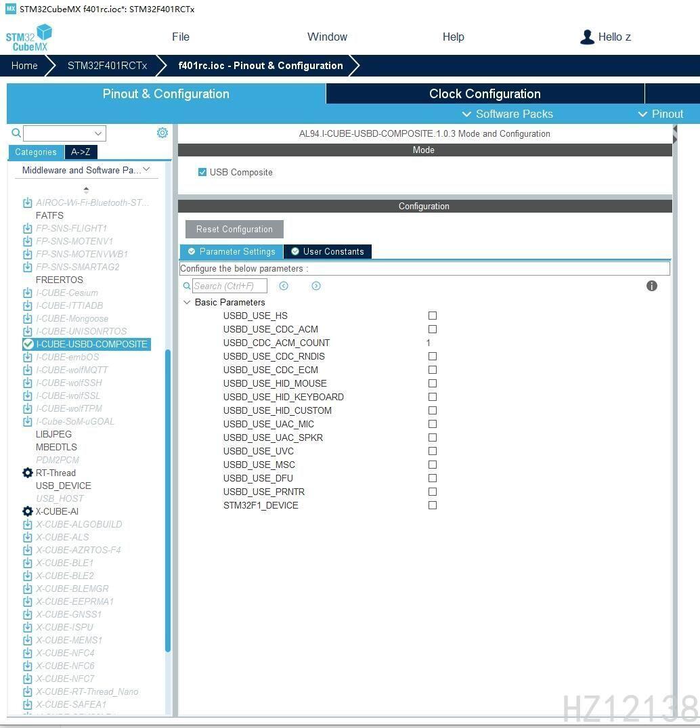Click the X-CUBE-AI gear icon
Viewport: 700px width, 728px height.
point(27,512)
